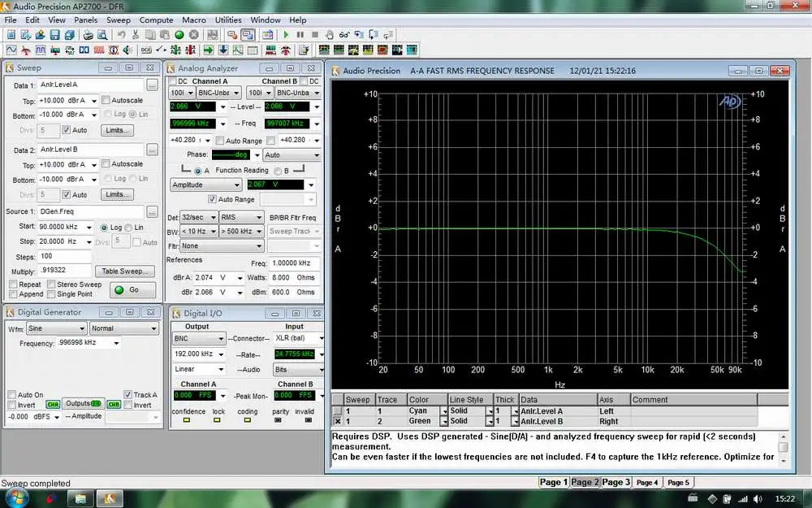
Task: Open the Green color dropdown for trace 2
Action: point(443,421)
